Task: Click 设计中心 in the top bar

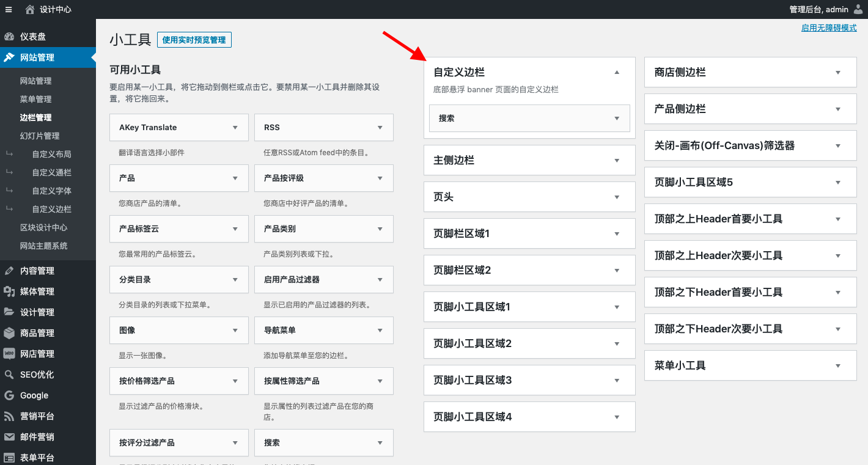Action: 56,9
